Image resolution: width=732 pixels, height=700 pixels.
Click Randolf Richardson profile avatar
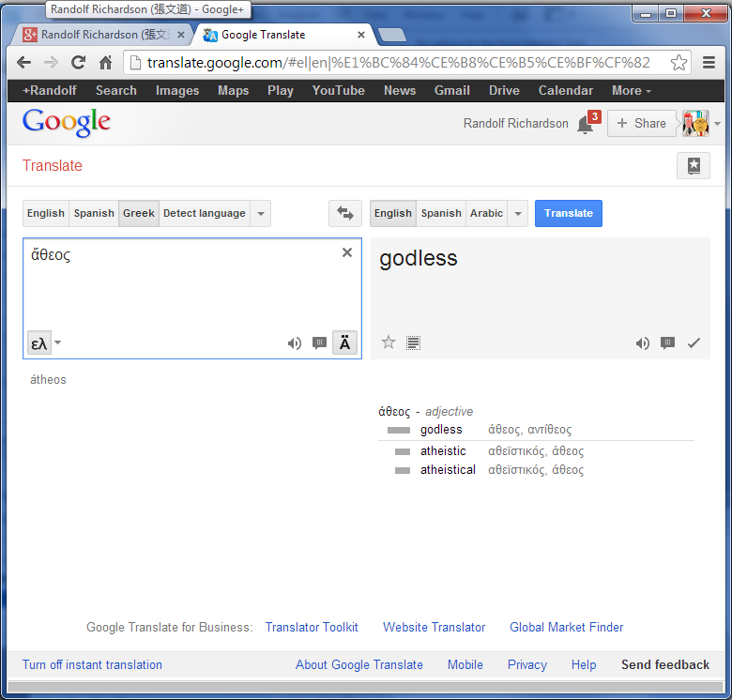coord(695,123)
